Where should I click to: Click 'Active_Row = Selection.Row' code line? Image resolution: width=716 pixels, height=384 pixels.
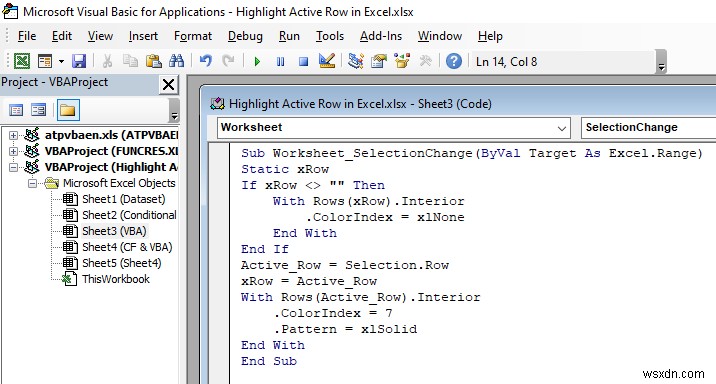(x=345, y=265)
